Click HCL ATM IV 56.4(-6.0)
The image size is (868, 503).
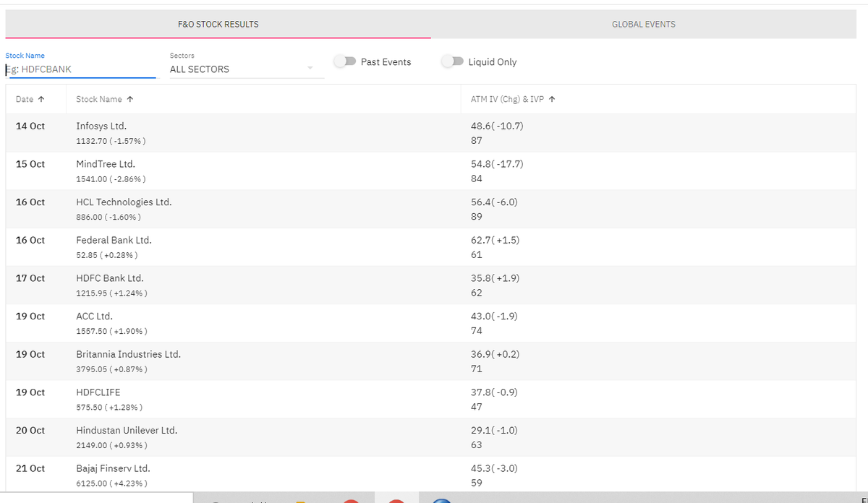[x=494, y=202]
